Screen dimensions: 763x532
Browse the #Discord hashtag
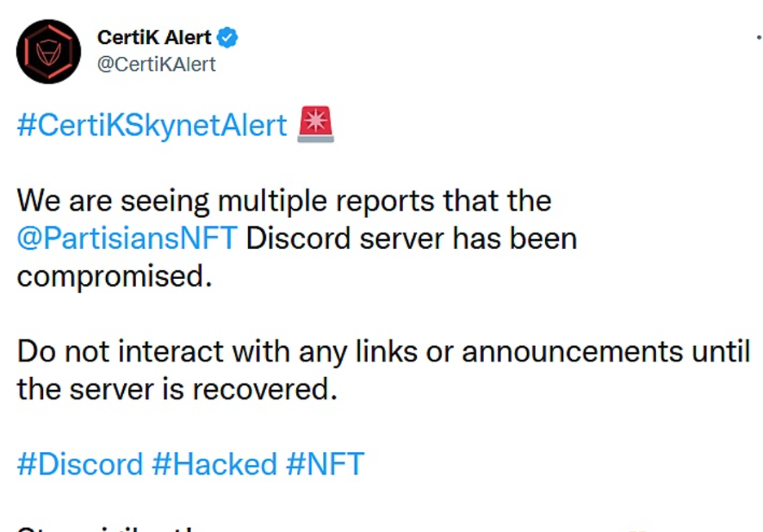pos(80,464)
